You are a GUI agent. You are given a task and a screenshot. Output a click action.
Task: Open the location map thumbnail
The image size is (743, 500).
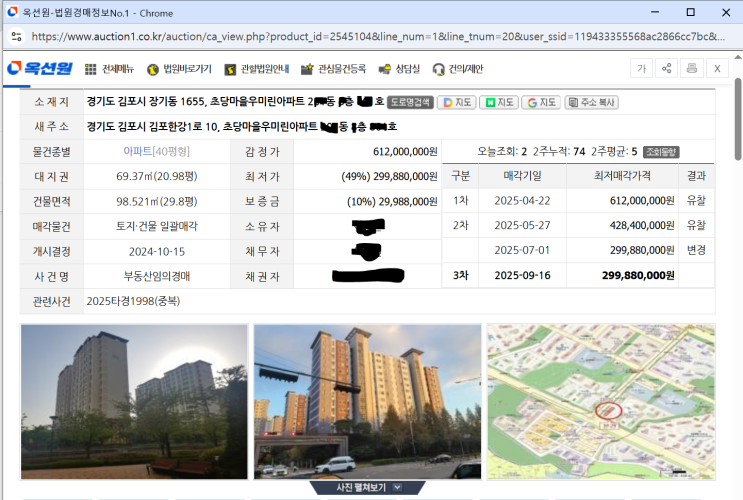pos(600,400)
